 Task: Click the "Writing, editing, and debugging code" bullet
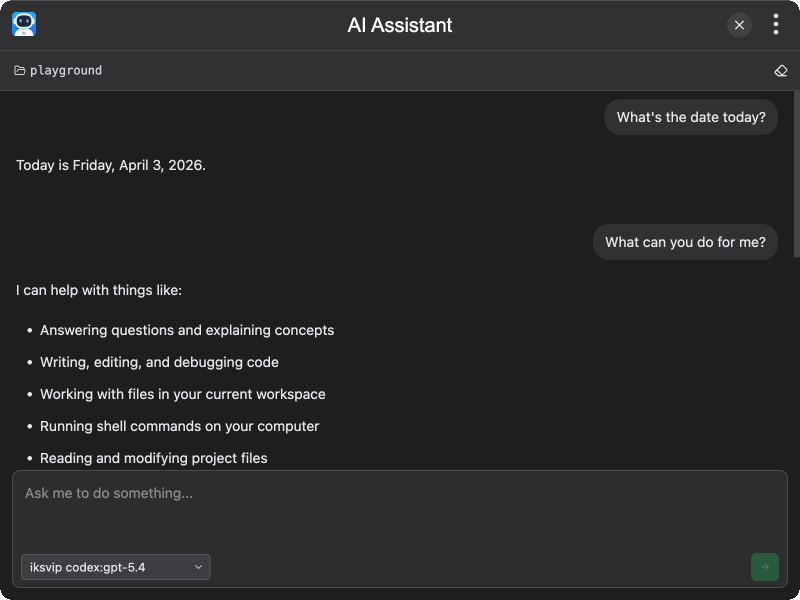point(159,362)
